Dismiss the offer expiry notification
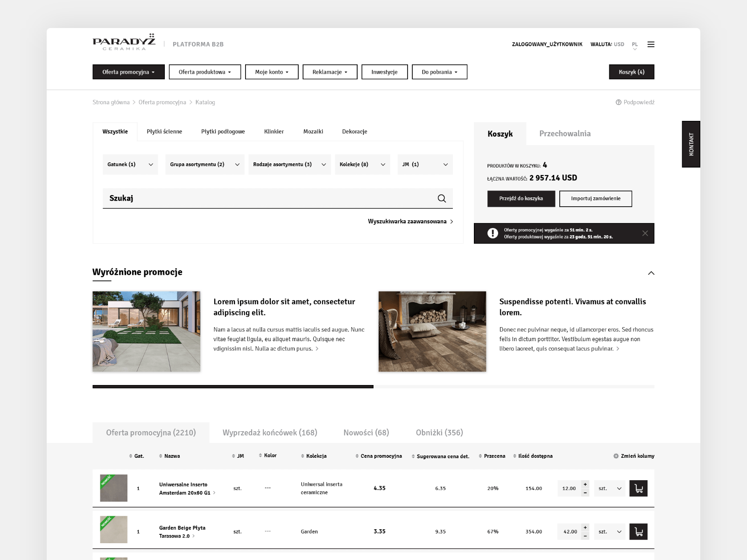747x560 pixels. point(645,233)
